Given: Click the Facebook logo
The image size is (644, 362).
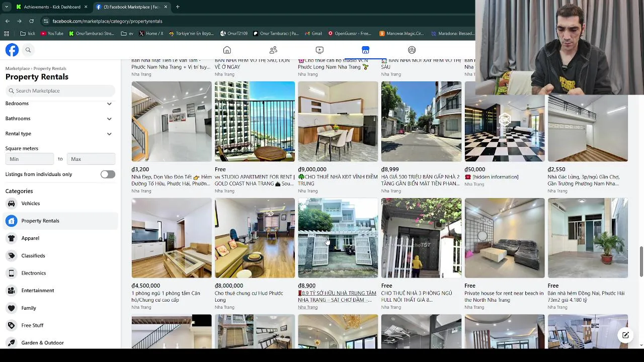Looking at the screenshot, I should (x=12, y=50).
